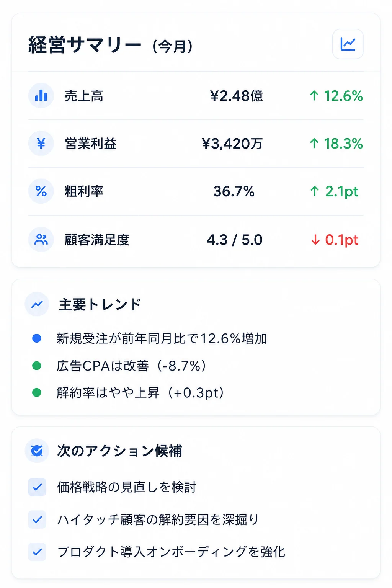Click the blue dot for 新規受注 trend

pyautogui.click(x=37, y=338)
